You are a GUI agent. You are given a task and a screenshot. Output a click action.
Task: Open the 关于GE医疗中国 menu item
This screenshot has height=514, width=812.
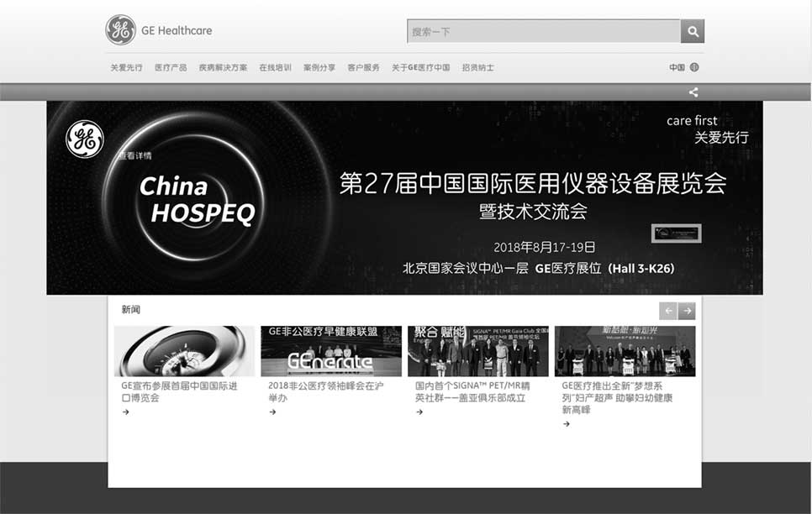pyautogui.click(x=421, y=68)
